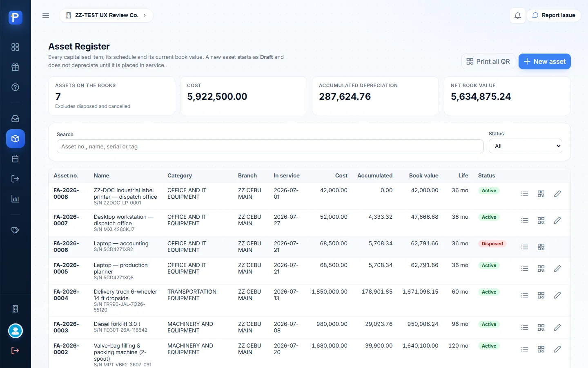Viewport: 588px width, 368px height.
Task: Toggle the hamburger menu icon
Action: (46, 16)
